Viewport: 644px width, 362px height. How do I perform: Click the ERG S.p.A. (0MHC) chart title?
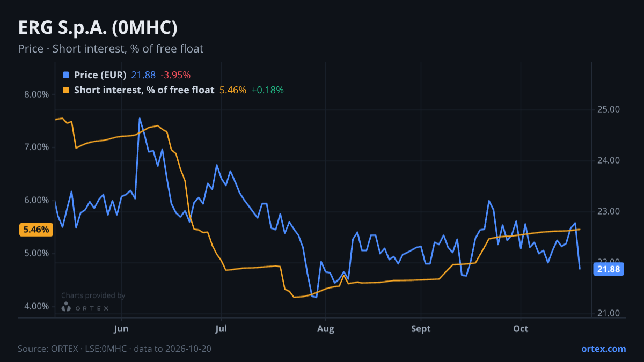click(x=98, y=28)
